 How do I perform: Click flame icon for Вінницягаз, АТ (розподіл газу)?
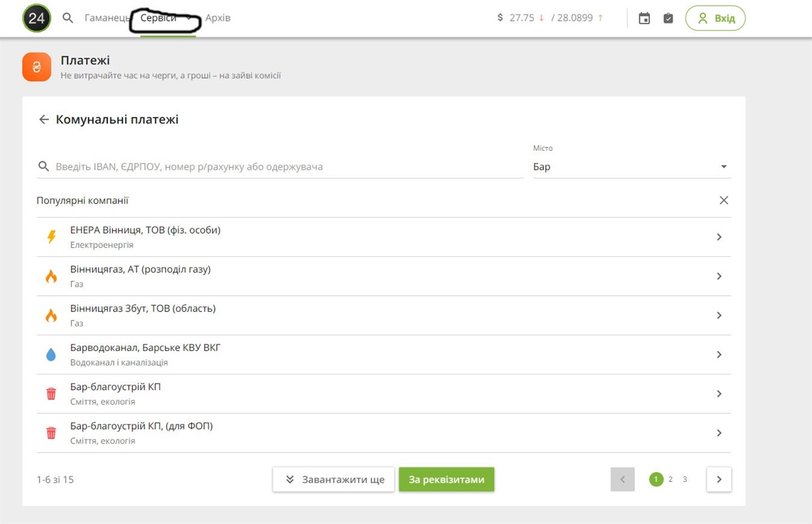[51, 276]
